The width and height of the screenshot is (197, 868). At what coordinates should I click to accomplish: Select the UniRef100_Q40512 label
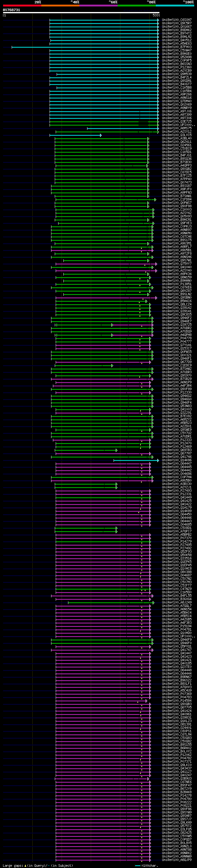click(177, 40)
